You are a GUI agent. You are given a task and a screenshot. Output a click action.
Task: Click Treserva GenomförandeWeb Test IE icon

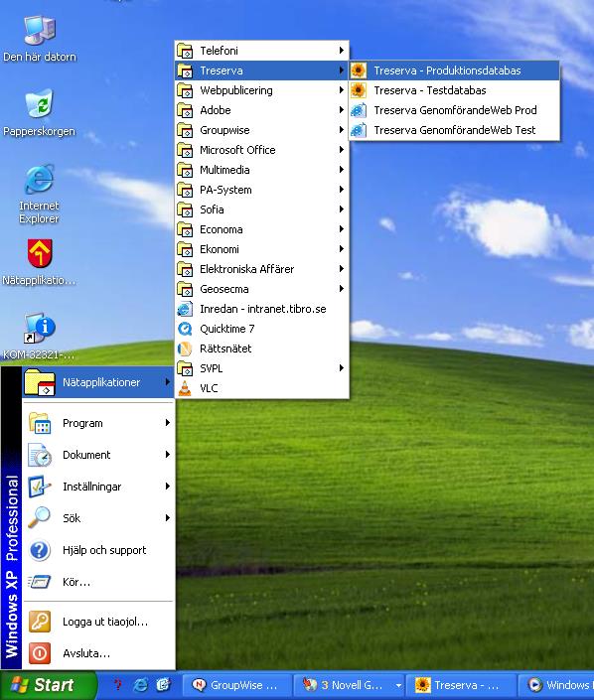pyautogui.click(x=359, y=130)
